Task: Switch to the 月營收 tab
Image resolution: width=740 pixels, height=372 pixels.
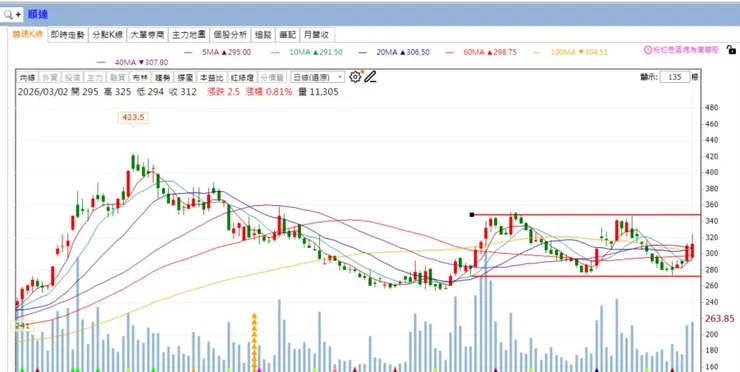Action: tap(317, 35)
